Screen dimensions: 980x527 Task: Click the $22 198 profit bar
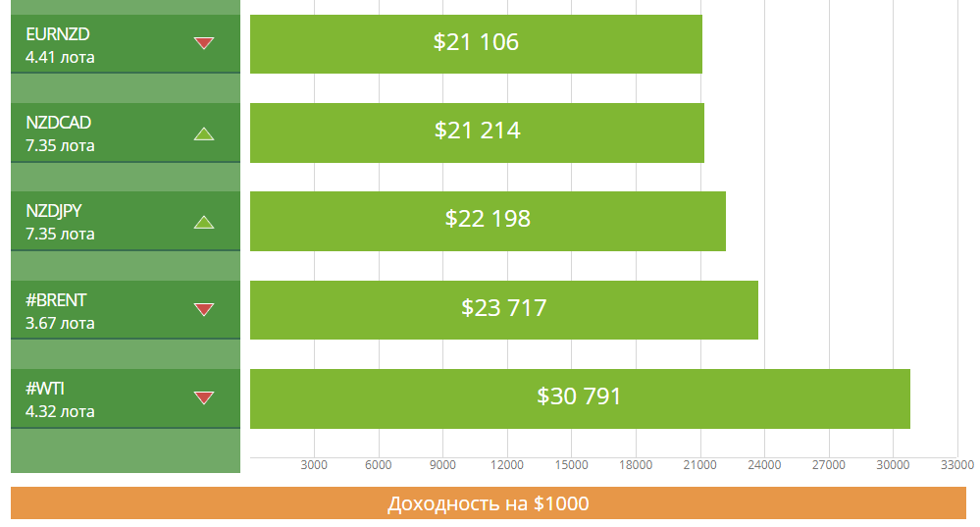488,222
